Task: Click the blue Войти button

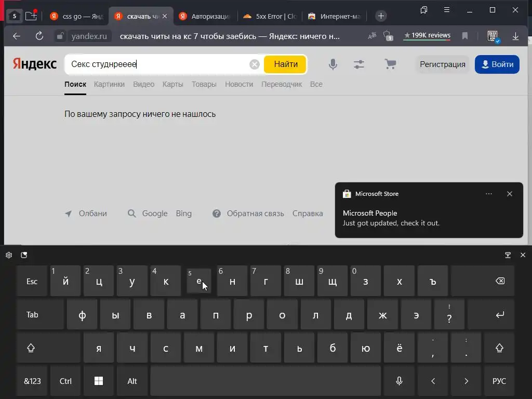Action: pyautogui.click(x=497, y=64)
